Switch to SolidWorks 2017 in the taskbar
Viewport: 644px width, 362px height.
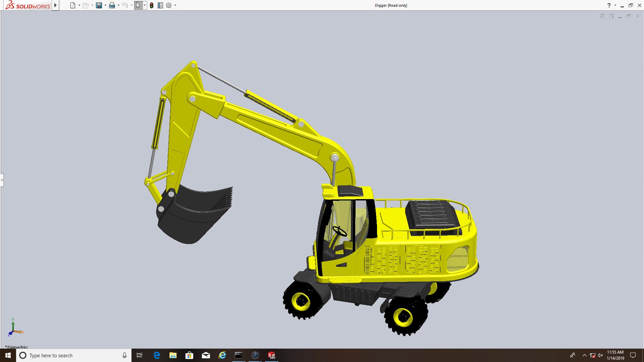tap(271, 355)
